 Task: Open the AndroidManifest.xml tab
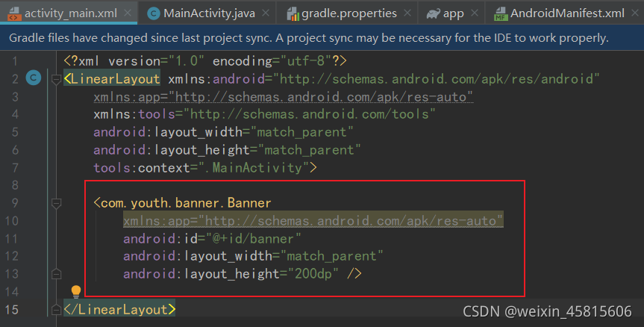pyautogui.click(x=565, y=13)
